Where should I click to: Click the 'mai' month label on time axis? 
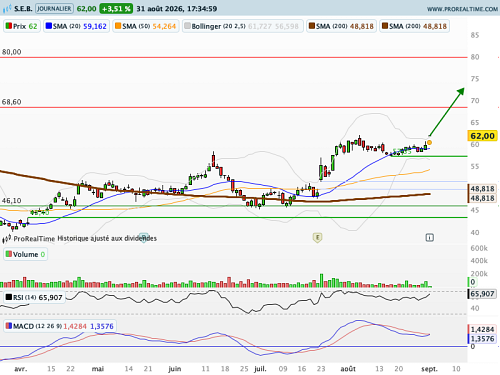98,369
